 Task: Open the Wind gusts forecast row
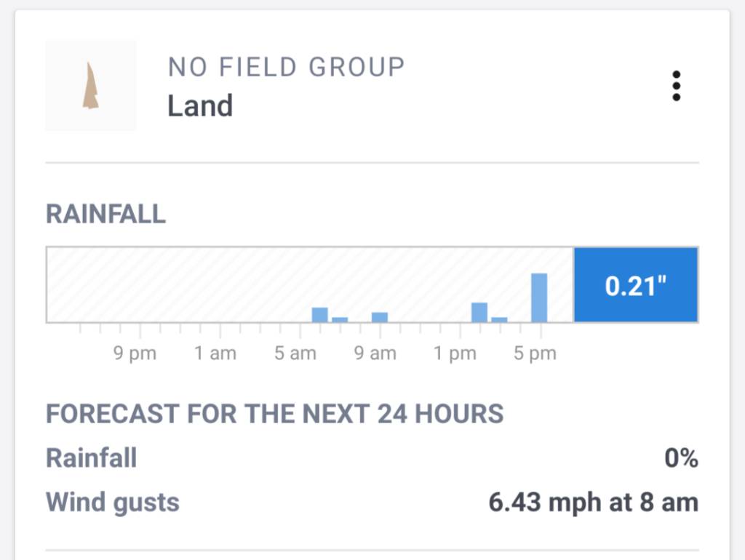coord(372,502)
